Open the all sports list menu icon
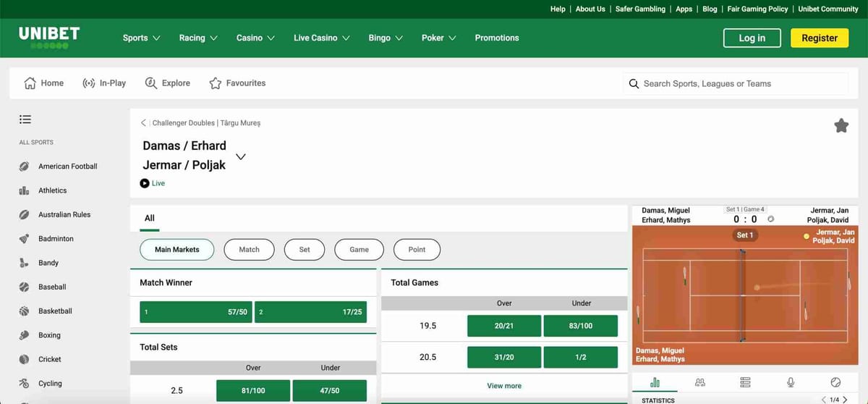Viewport: 868px width, 404px height. pyautogui.click(x=25, y=119)
